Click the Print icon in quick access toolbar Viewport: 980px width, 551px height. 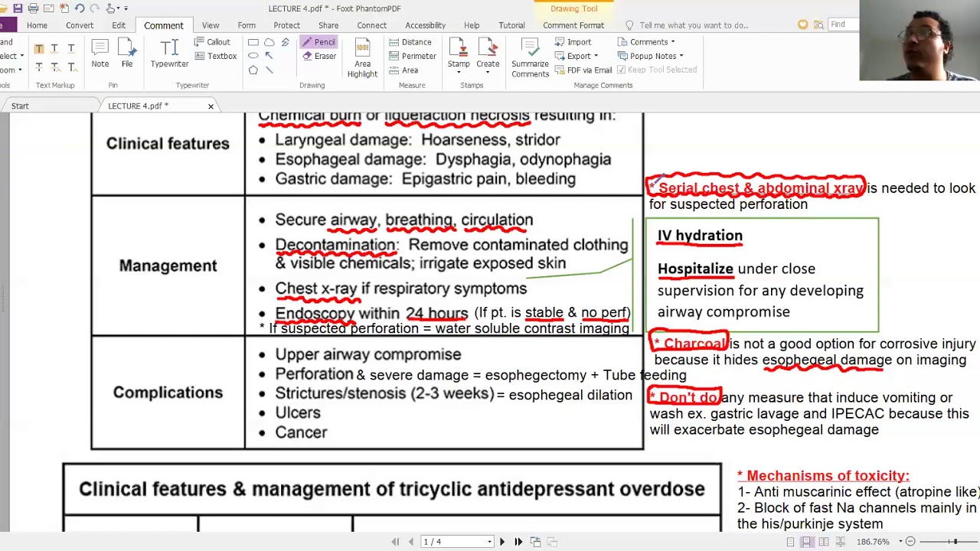[33, 8]
